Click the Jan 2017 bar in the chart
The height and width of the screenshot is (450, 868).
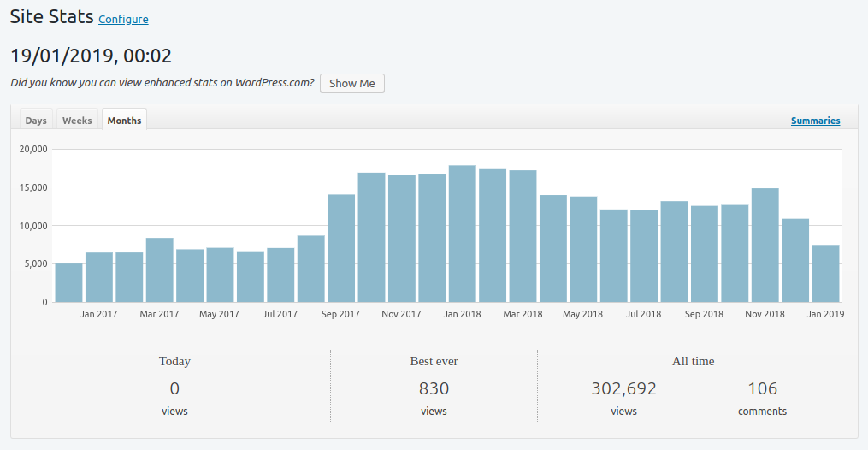coord(99,278)
